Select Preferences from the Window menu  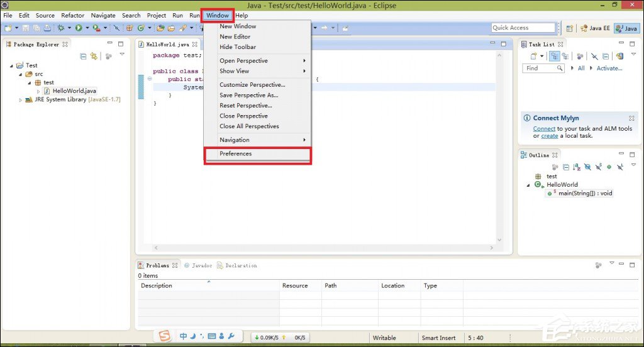236,154
